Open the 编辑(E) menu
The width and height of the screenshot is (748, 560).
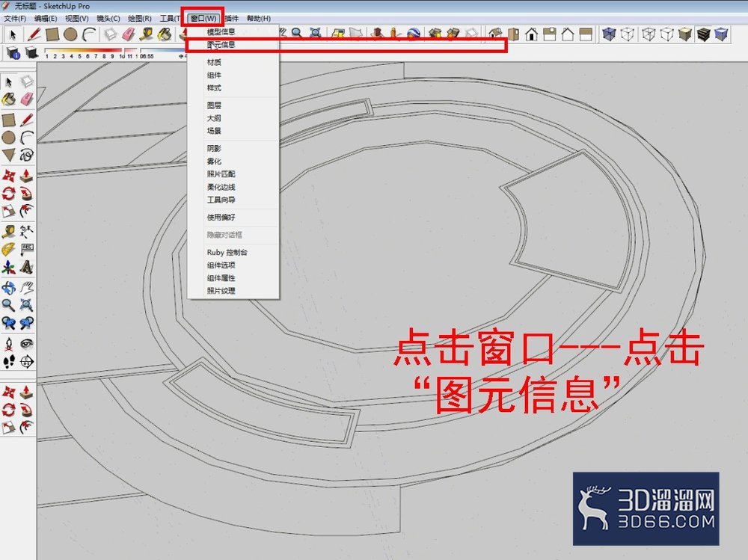pos(46,18)
